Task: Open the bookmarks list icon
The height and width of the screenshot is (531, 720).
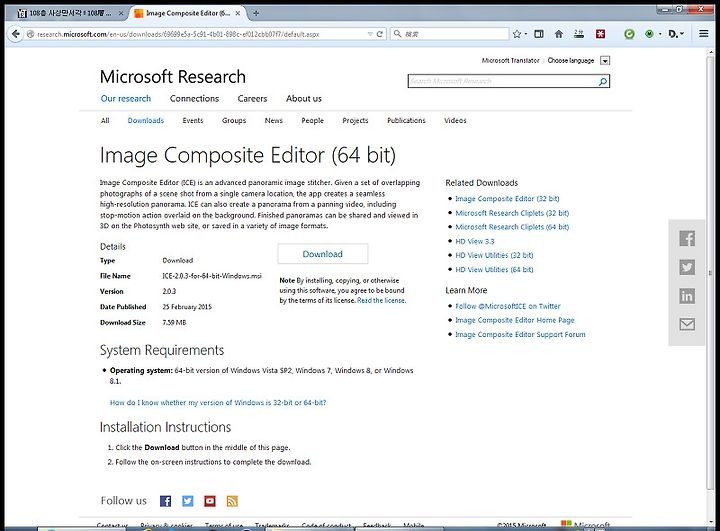Action: pyautogui.click(x=539, y=34)
